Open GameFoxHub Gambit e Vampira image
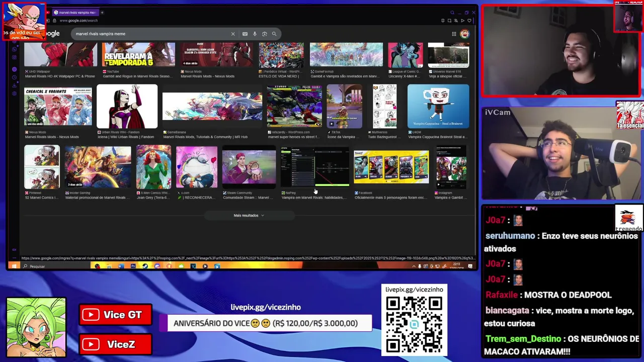Image resolution: width=644 pixels, height=362 pixels. (346, 55)
